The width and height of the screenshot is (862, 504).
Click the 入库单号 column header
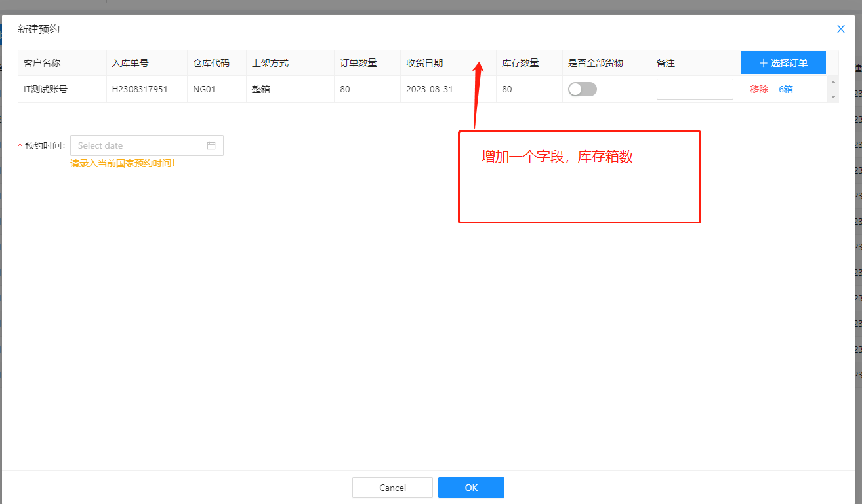[x=130, y=63]
